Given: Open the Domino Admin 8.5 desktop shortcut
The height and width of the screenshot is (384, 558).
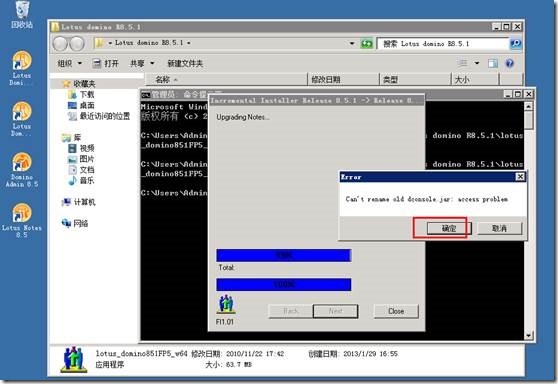Looking at the screenshot, I should pyautogui.click(x=21, y=170).
